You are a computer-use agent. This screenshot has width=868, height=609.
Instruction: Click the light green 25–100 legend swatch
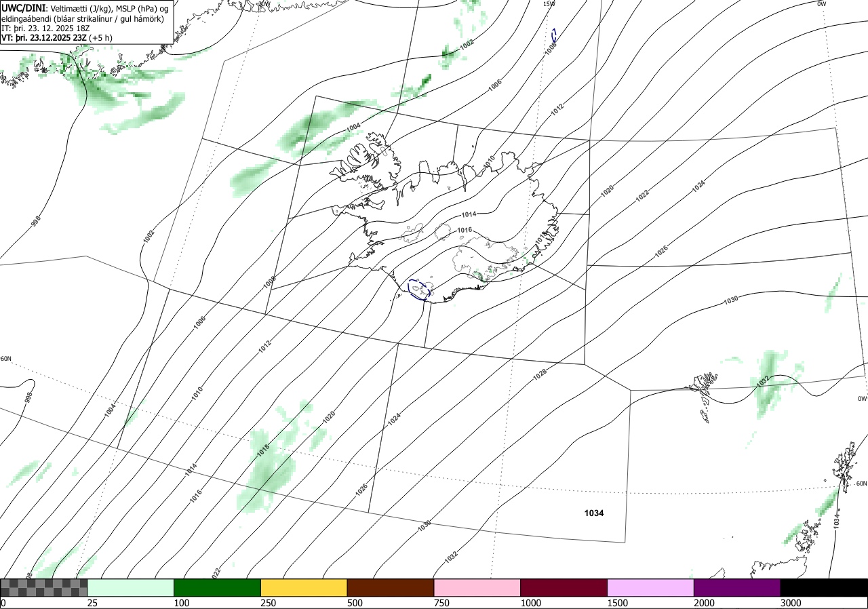click(131, 587)
